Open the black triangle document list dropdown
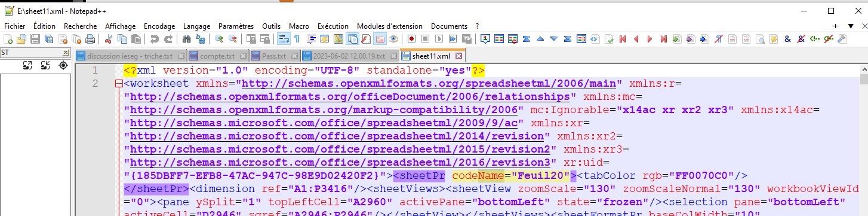The height and width of the screenshot is (216, 868). click(x=851, y=26)
